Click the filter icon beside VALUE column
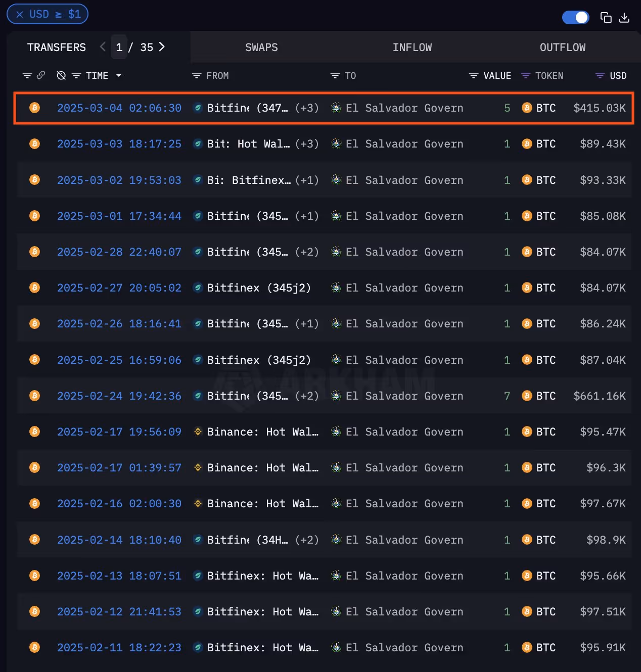This screenshot has width=641, height=672. [473, 75]
